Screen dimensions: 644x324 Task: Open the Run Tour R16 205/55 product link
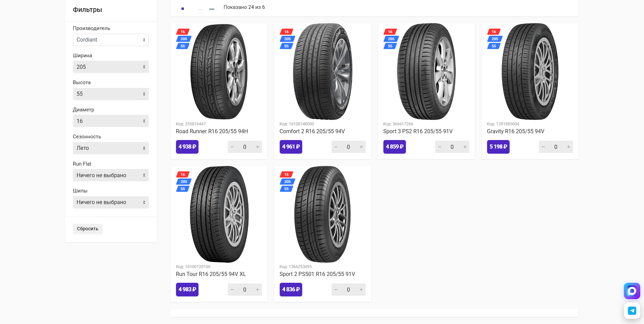pyautogui.click(x=211, y=274)
